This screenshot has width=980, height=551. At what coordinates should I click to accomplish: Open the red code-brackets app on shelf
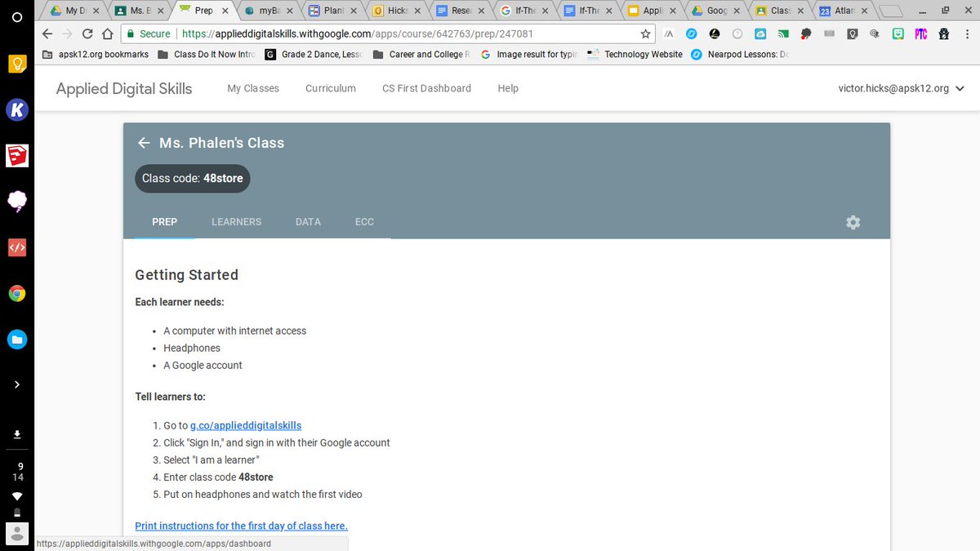17,247
